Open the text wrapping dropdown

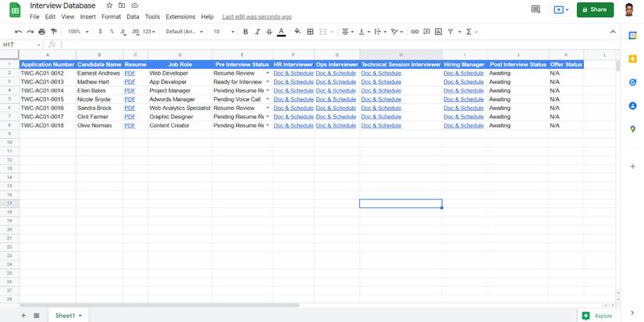[x=380, y=32]
